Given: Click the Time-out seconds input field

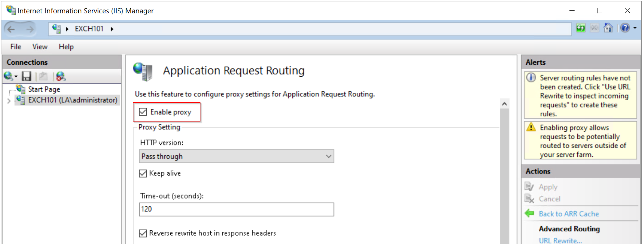Looking at the screenshot, I should 236,209.
